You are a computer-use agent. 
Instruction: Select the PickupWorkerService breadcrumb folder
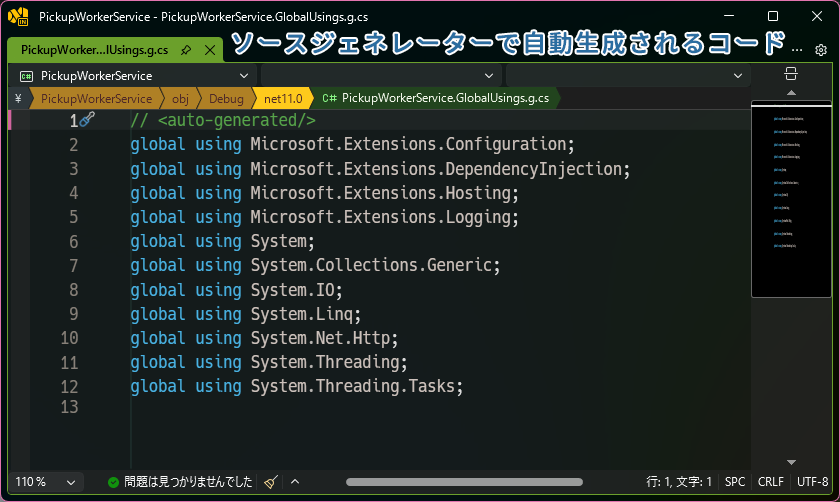coord(96,99)
